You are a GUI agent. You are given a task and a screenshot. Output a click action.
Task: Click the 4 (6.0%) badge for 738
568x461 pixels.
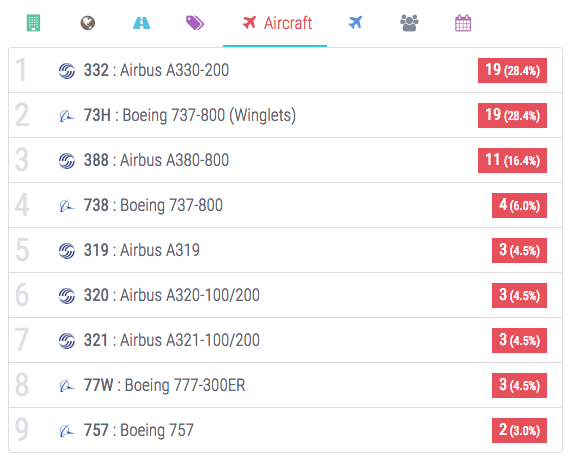[x=519, y=205]
